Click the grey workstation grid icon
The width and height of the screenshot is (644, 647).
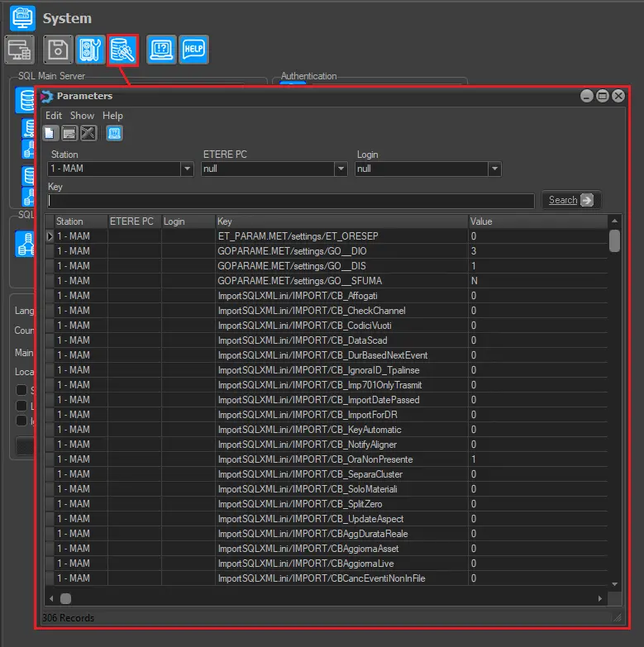point(20,50)
